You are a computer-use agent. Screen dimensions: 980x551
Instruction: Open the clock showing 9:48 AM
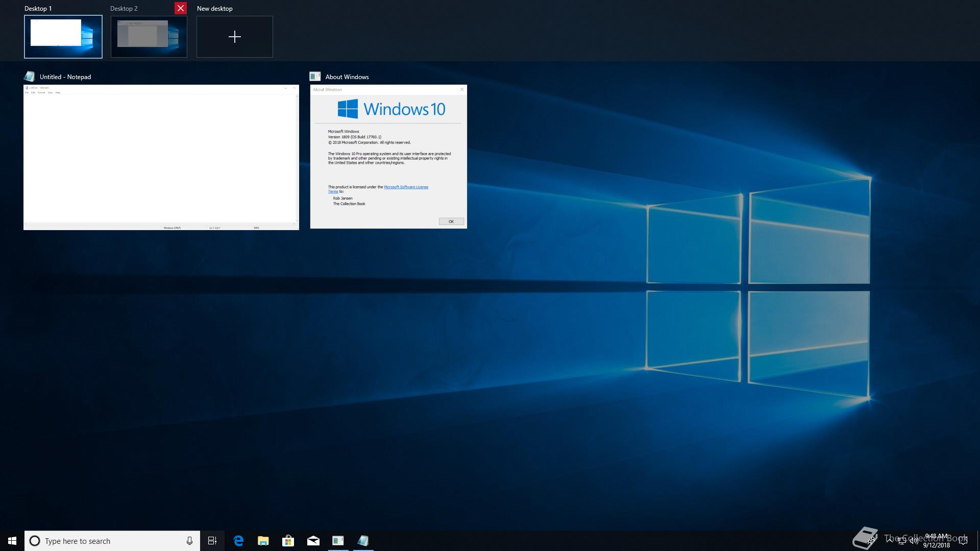click(x=936, y=541)
